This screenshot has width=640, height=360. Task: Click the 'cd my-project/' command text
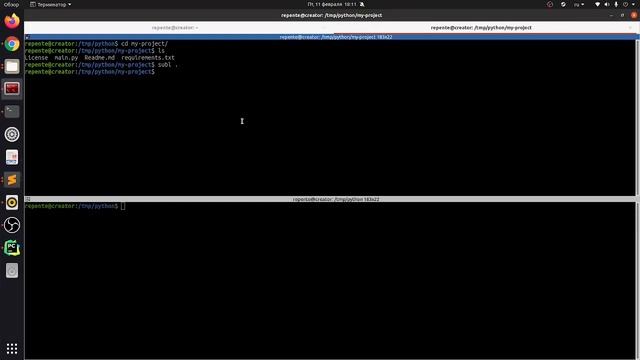144,44
